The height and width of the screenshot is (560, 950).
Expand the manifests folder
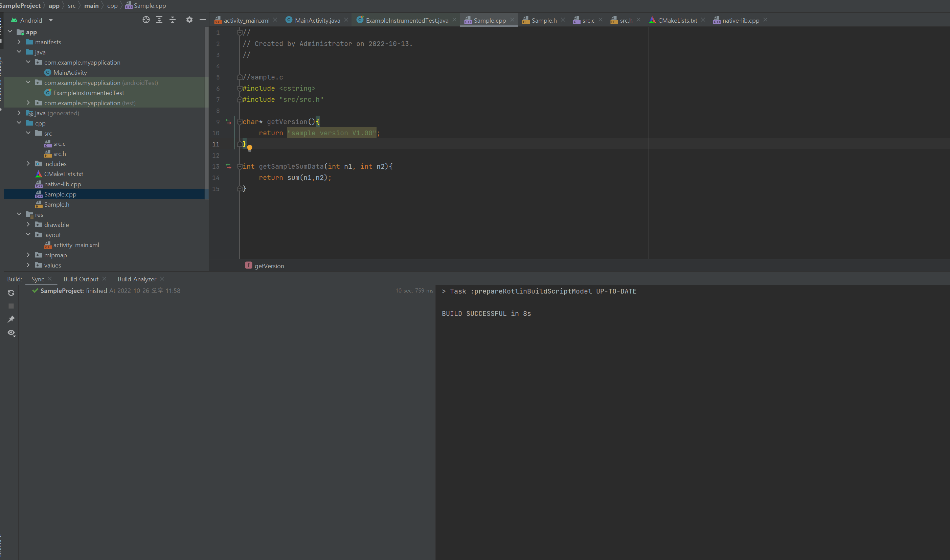click(x=19, y=42)
